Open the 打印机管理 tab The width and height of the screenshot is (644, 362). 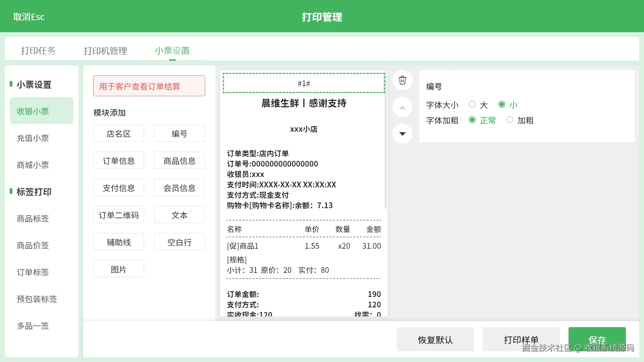(x=105, y=51)
